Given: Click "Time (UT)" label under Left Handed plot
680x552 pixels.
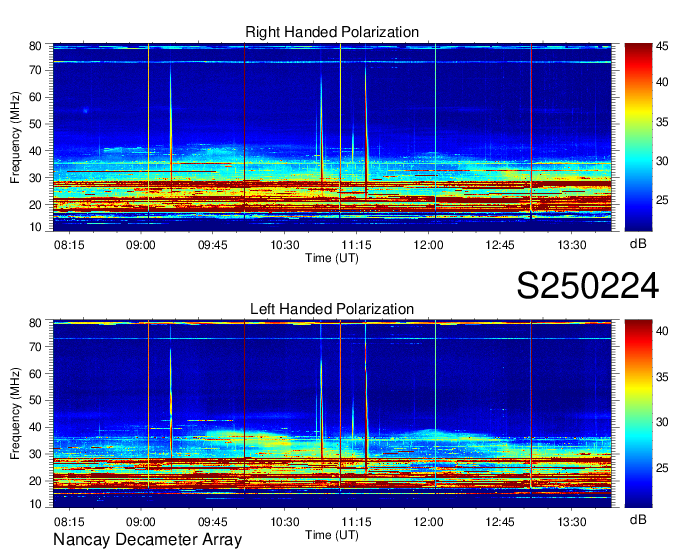Looking at the screenshot, I should coord(332,535).
